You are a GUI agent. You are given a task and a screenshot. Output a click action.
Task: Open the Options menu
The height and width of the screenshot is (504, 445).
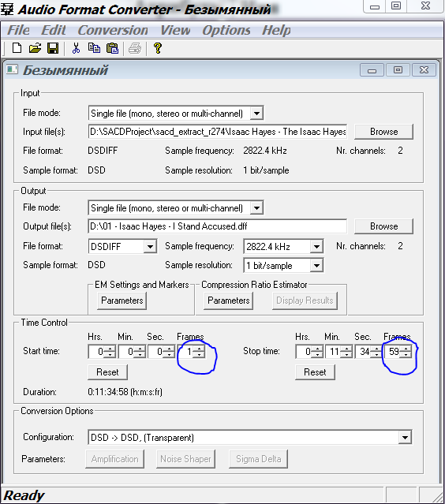(226, 30)
